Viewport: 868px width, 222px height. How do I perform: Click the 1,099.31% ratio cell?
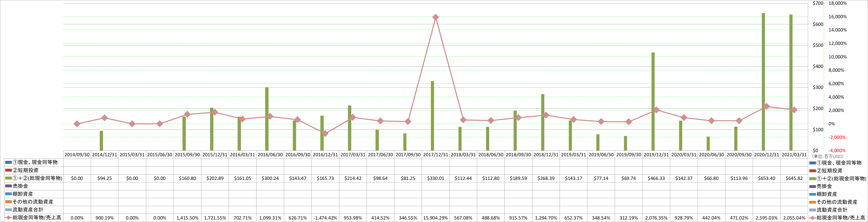(x=270, y=218)
